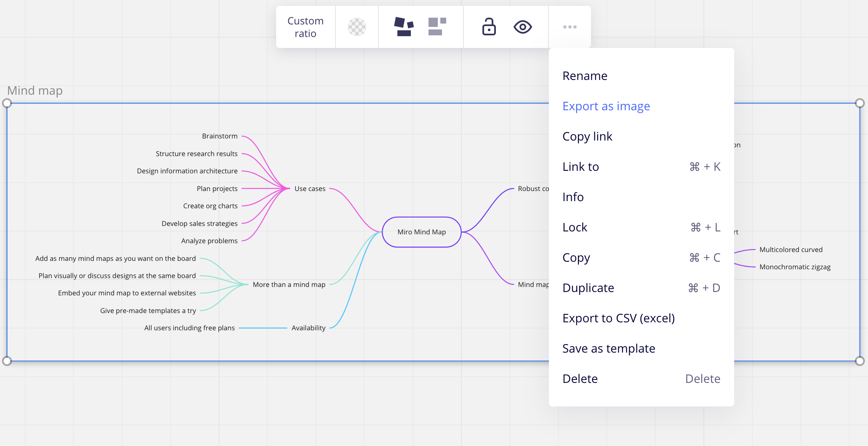Toggle the frame lock padlock icon
868x446 pixels.
pos(489,27)
